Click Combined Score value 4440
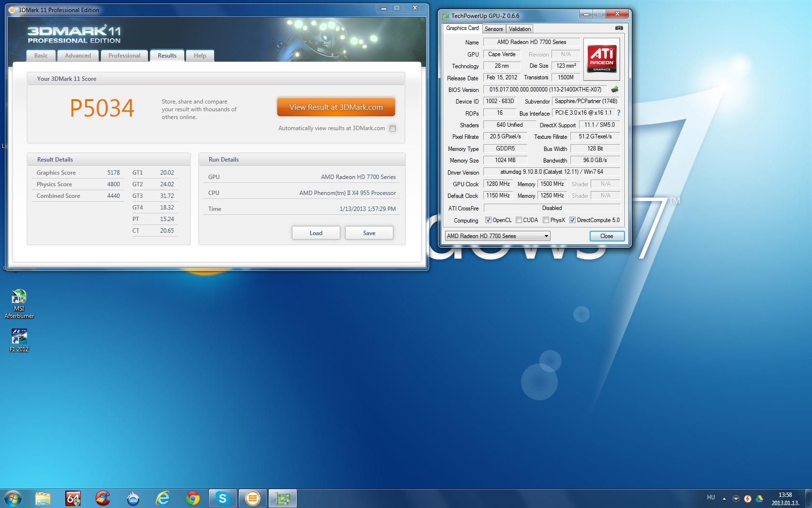812x508 pixels. pos(114,196)
